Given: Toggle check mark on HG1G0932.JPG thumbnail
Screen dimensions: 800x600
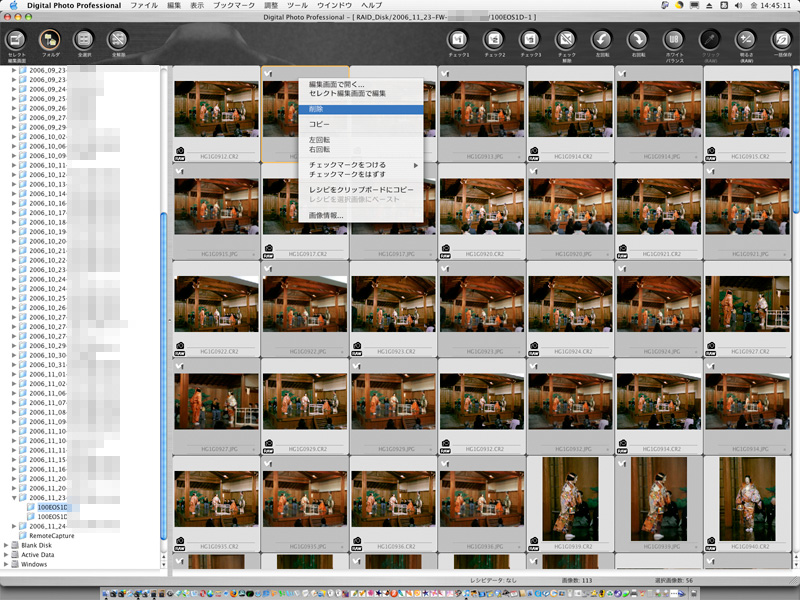Looking at the screenshot, I should pos(534,366).
